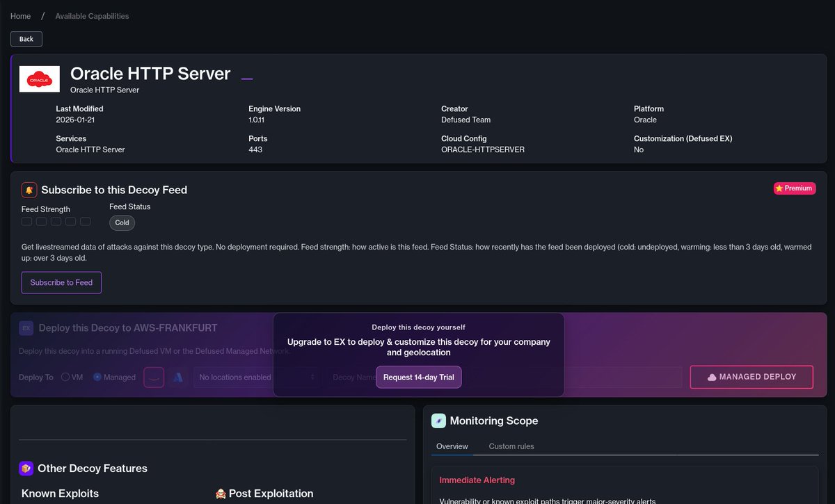This screenshot has width=835, height=504.
Task: Click the last Feed Strength box
Action: (85, 221)
